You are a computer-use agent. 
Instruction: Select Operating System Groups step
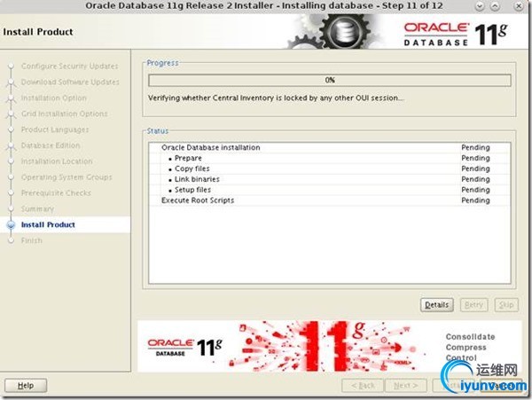tap(66, 177)
